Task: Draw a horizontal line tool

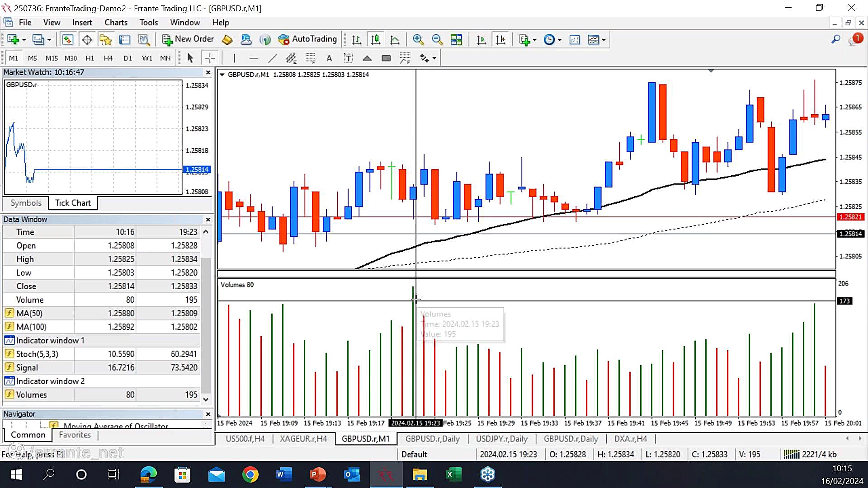Action: [x=253, y=58]
